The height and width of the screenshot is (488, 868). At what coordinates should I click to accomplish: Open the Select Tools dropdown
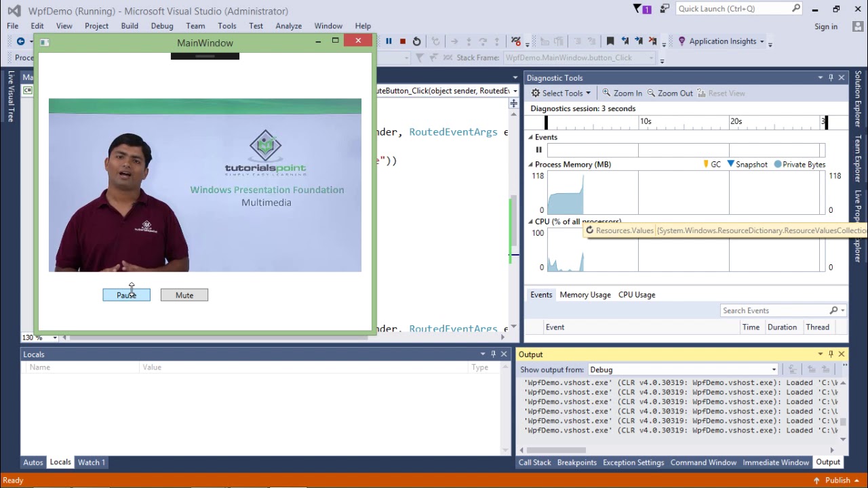[x=561, y=94]
